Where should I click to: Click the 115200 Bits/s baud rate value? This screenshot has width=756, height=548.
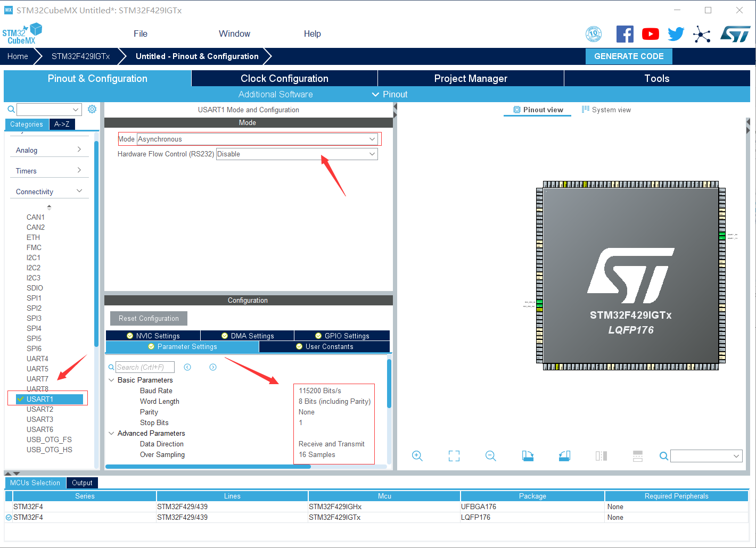pos(320,391)
